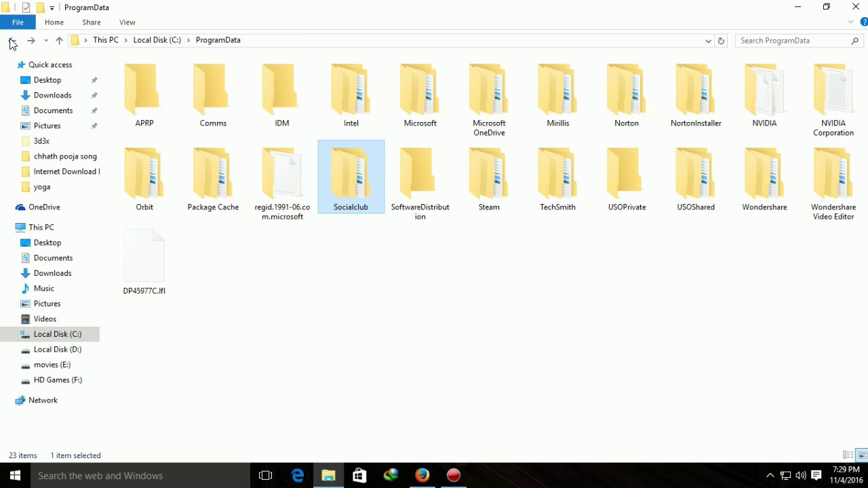Go up one folder level
Viewport: 868px width, 488px height.
pyautogui.click(x=60, y=41)
